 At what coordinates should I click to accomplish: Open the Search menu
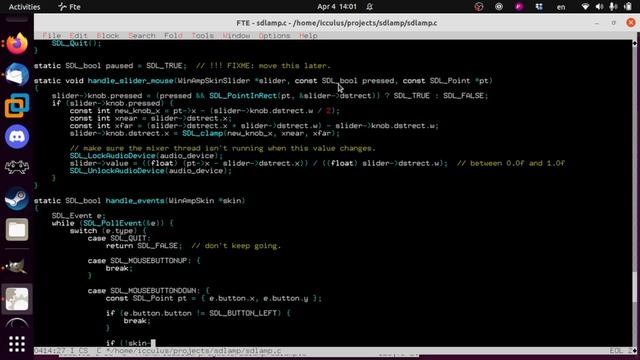(142, 36)
